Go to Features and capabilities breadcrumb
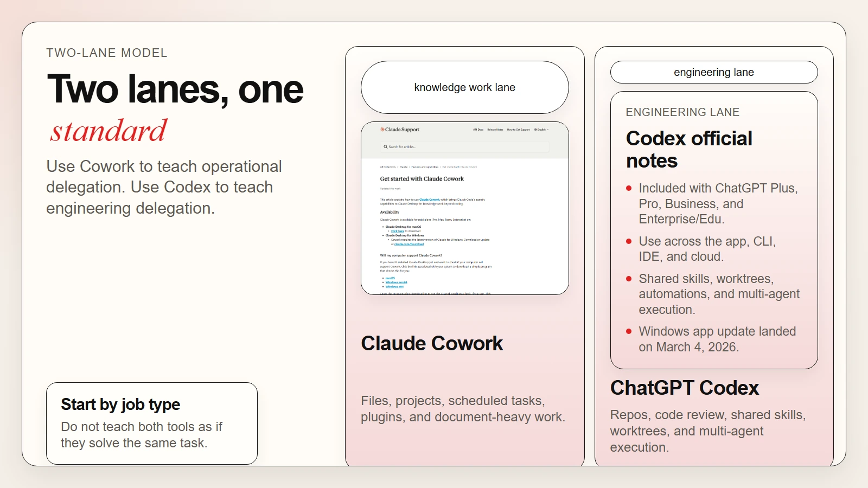 (425, 167)
